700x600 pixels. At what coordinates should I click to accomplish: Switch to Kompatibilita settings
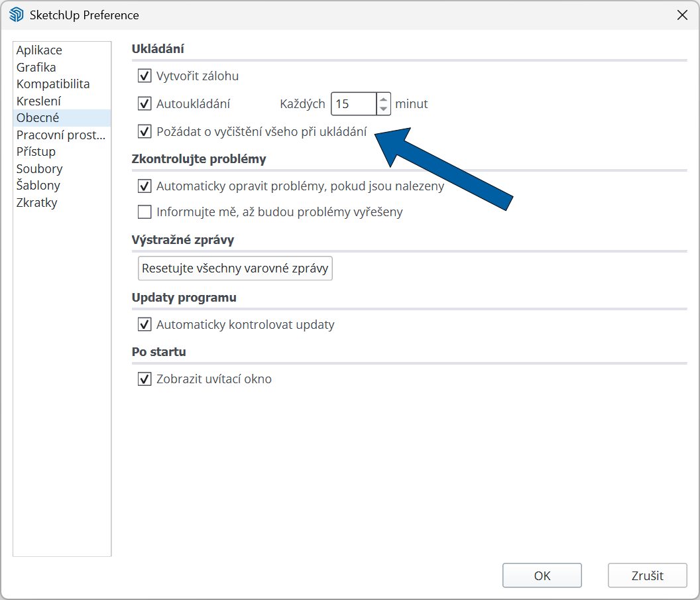coord(53,84)
